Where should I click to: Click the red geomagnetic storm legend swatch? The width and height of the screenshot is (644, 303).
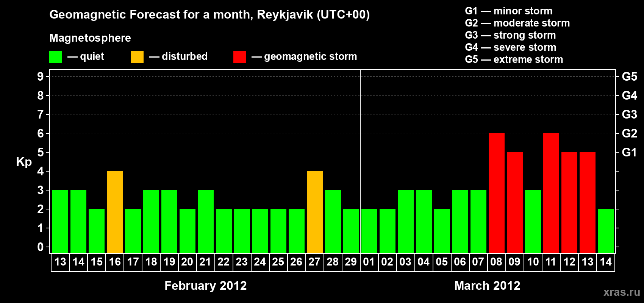point(239,57)
